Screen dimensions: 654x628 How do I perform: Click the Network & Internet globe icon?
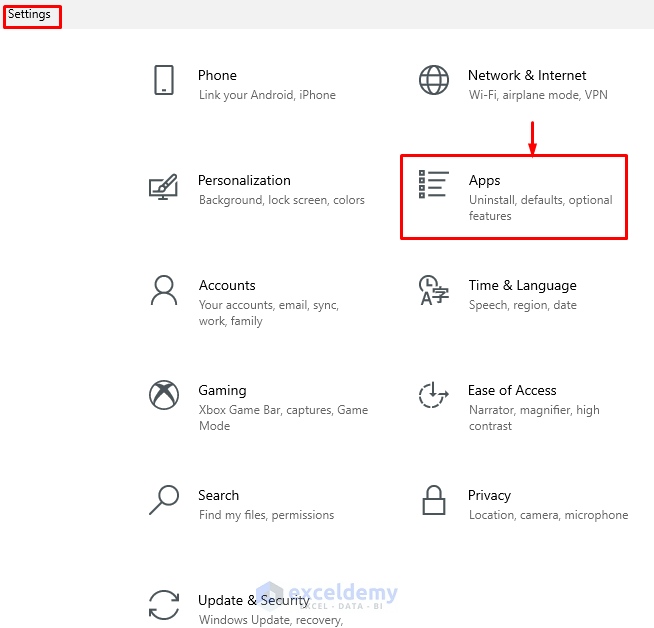coord(434,80)
